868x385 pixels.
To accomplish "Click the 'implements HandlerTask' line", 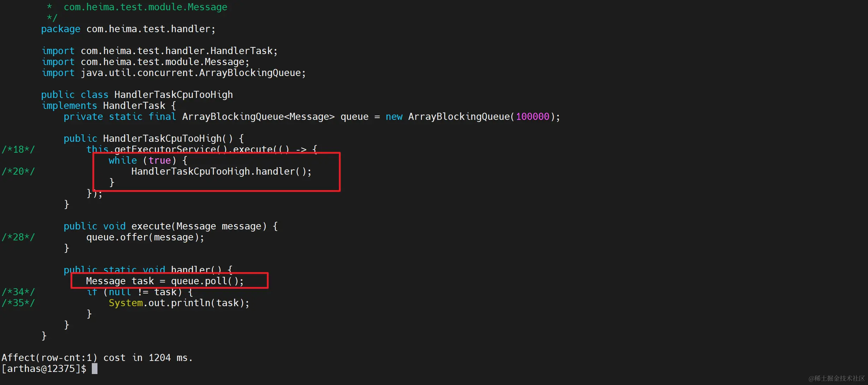I will click(108, 106).
